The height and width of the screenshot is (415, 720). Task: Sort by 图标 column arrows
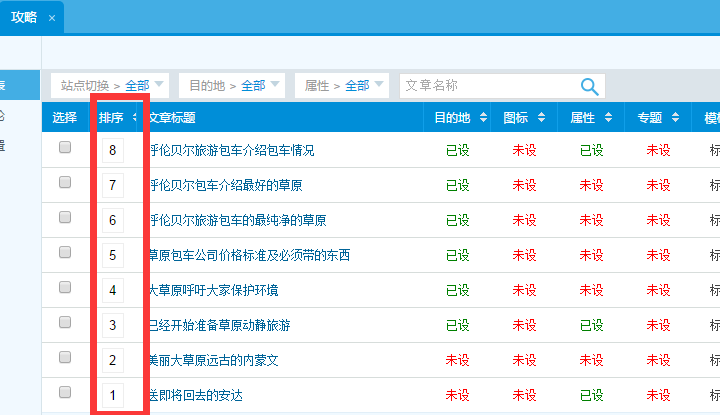point(550,118)
